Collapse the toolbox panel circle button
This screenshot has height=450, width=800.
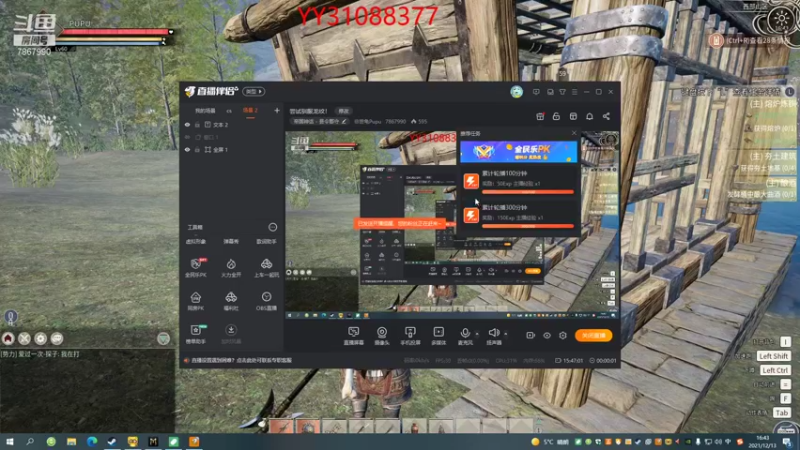(x=273, y=227)
